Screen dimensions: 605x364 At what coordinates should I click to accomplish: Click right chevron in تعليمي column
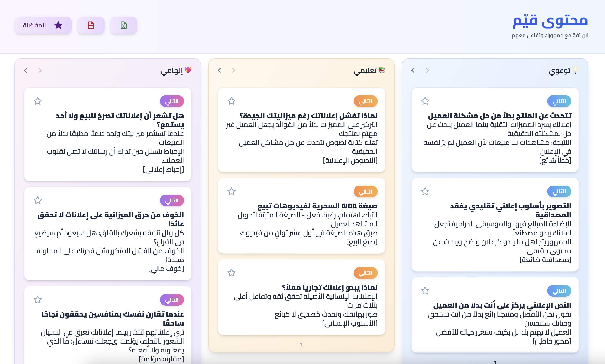pos(234,70)
